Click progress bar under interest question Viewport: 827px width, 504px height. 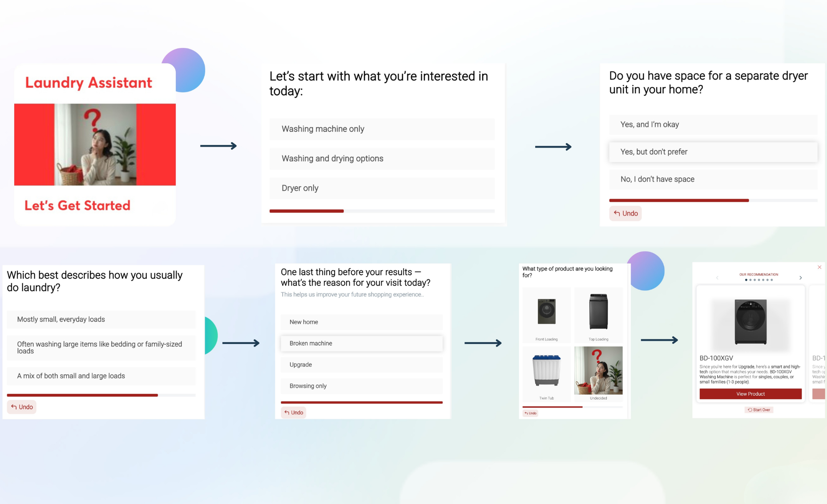click(x=382, y=211)
